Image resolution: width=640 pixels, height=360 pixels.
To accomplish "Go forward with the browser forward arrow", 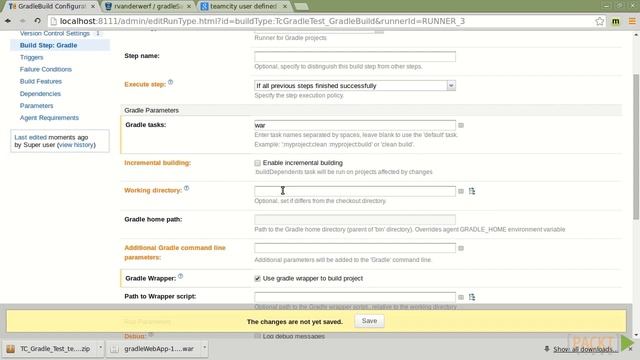I will coord(22,21).
